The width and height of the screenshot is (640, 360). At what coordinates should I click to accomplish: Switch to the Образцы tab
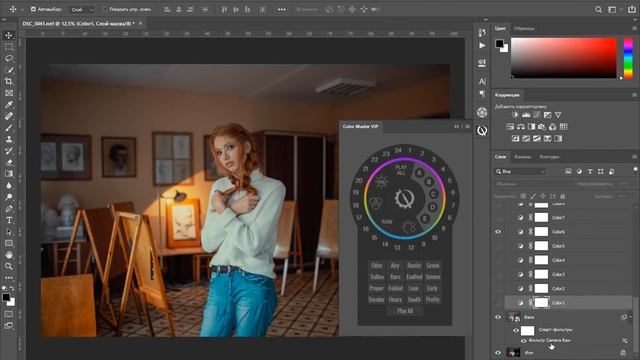pos(524,29)
